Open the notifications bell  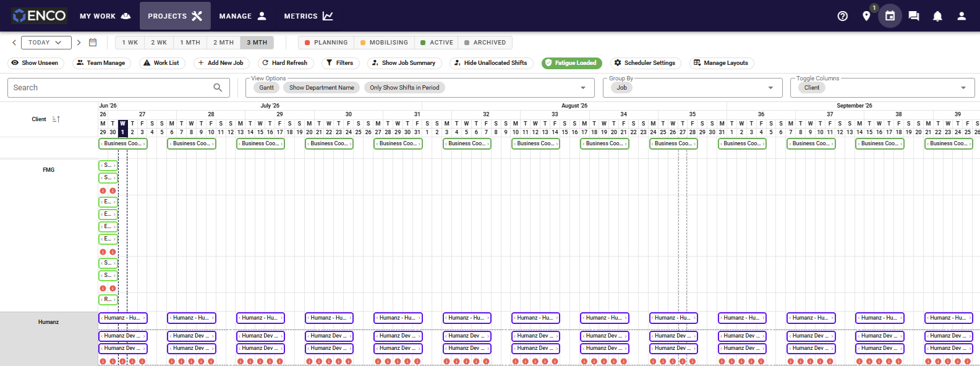pos(937,16)
